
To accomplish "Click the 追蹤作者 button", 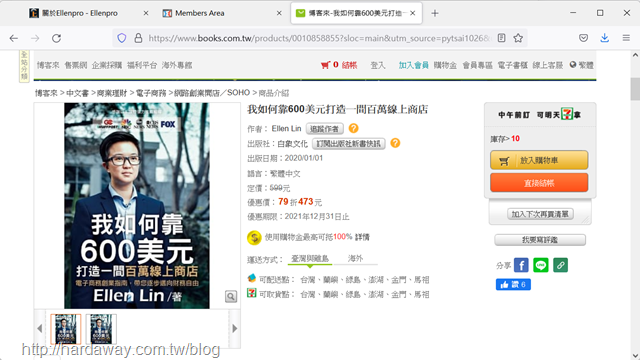I will [x=324, y=129].
